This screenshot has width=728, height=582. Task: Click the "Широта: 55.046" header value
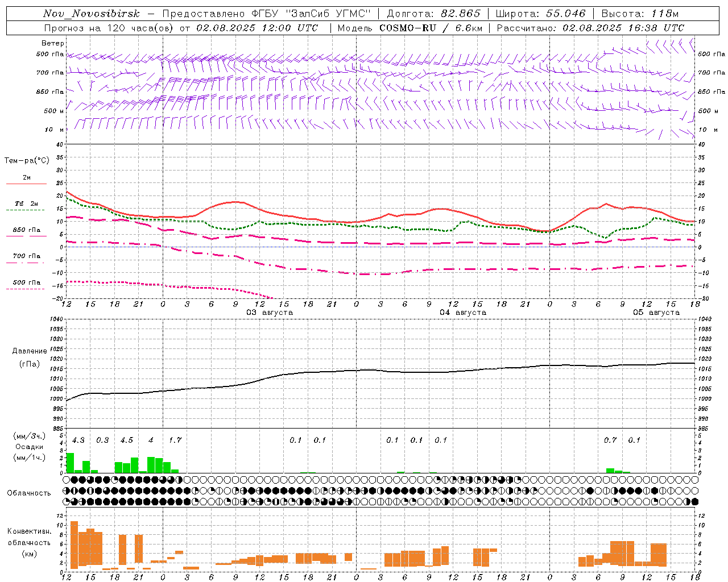pyautogui.click(x=541, y=14)
